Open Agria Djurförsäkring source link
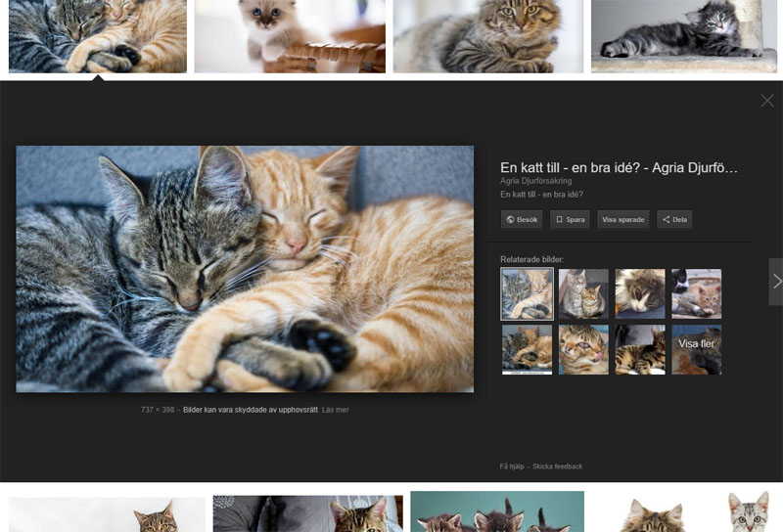The image size is (783, 532). point(535,181)
